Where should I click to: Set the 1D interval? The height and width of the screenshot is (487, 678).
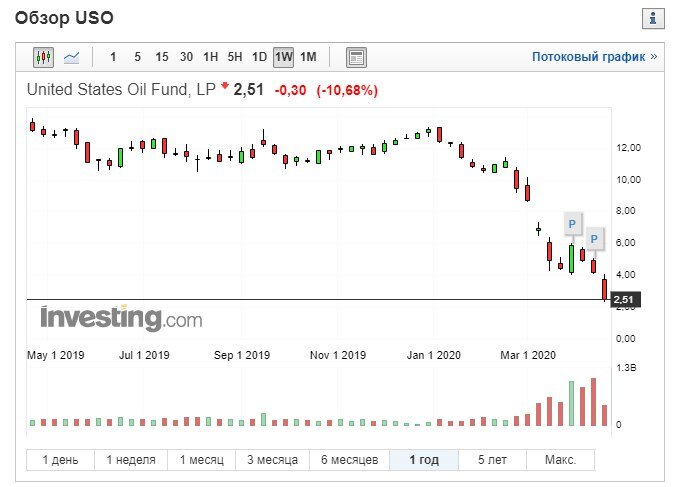[x=259, y=57]
